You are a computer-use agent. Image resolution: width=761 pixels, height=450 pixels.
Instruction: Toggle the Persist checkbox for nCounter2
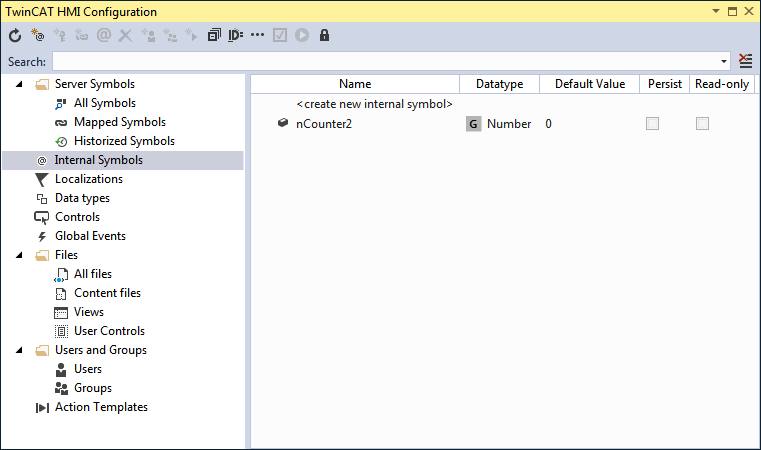pos(652,123)
